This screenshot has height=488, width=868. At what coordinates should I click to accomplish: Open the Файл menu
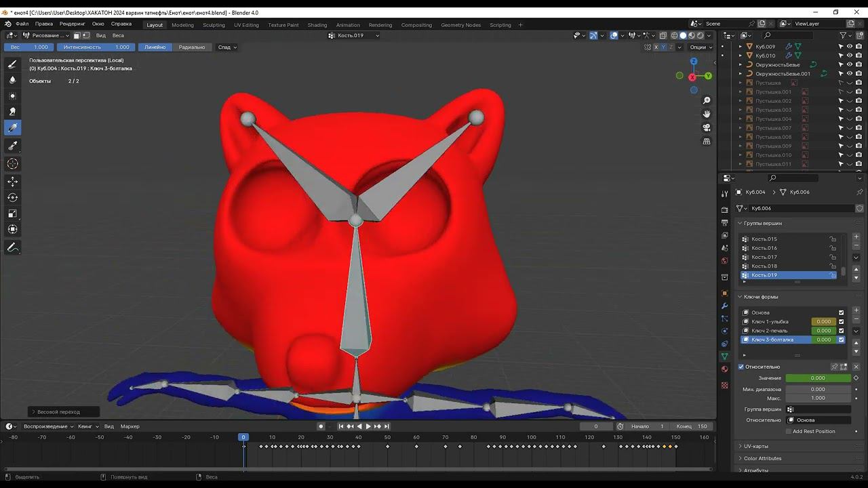22,24
